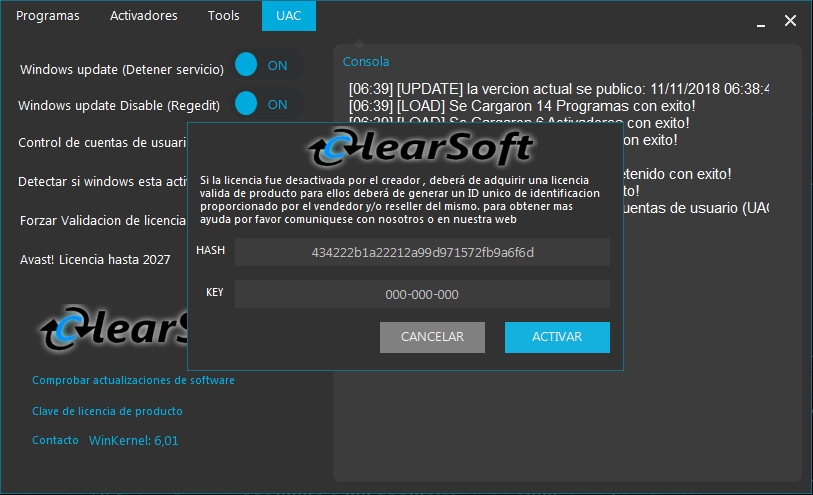Click the Contacto link
This screenshot has height=495, width=813.
pyautogui.click(x=55, y=440)
